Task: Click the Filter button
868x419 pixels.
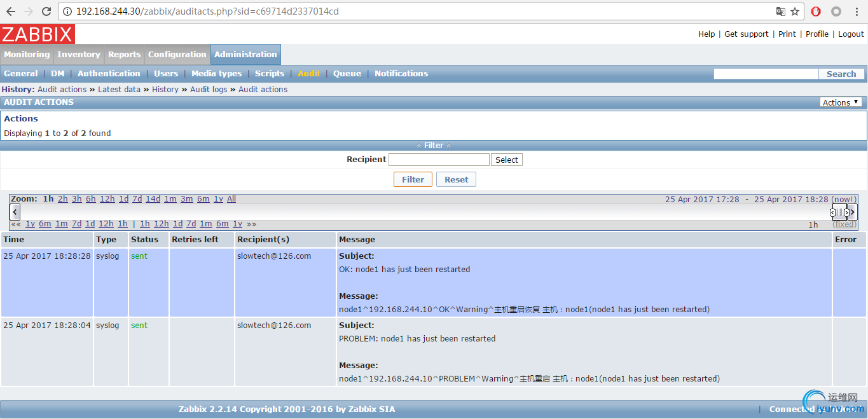Action: point(413,179)
